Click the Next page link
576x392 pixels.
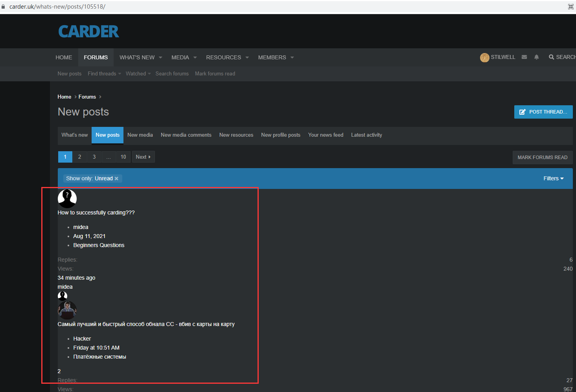(143, 157)
